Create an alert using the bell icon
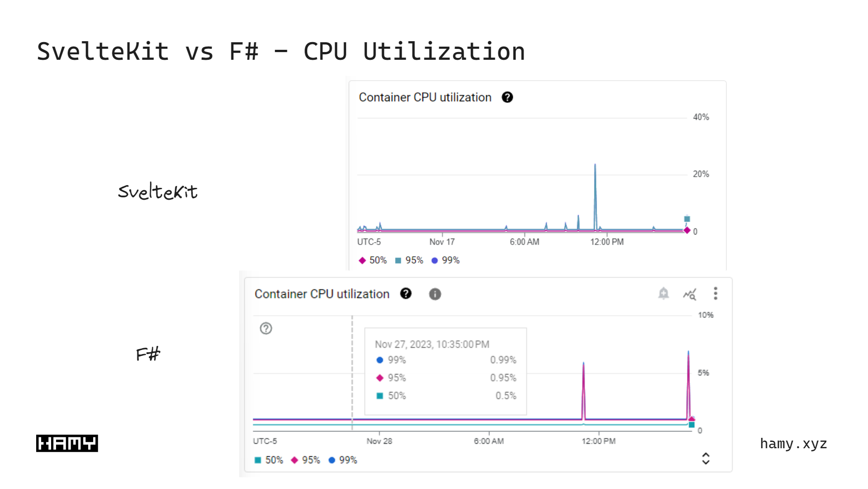 663,293
